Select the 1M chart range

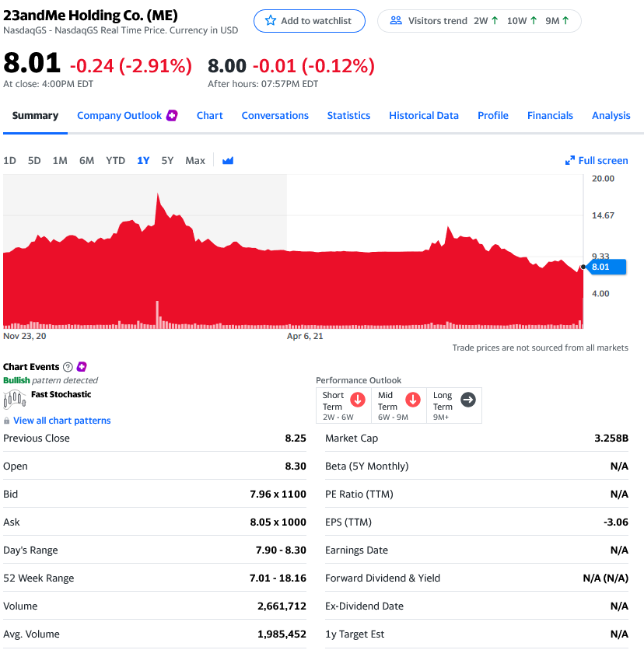(60, 160)
